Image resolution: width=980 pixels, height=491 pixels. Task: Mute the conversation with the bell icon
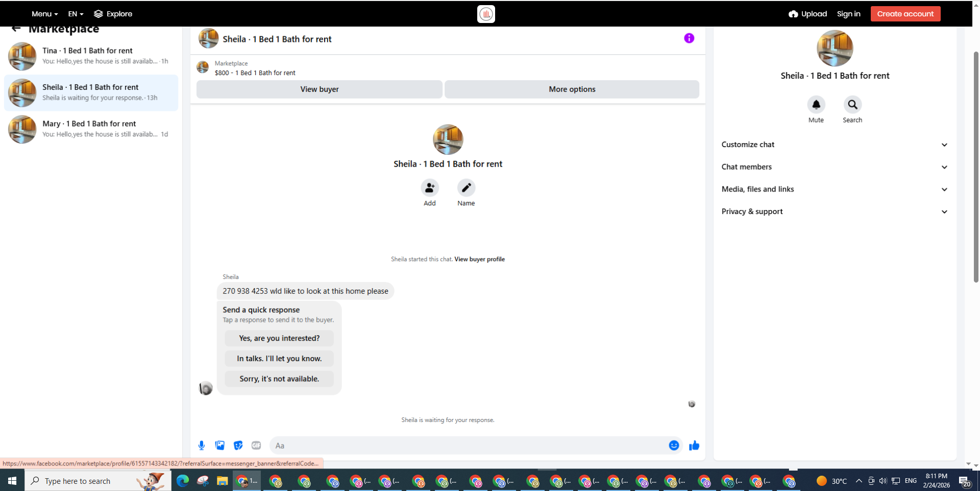(816, 105)
